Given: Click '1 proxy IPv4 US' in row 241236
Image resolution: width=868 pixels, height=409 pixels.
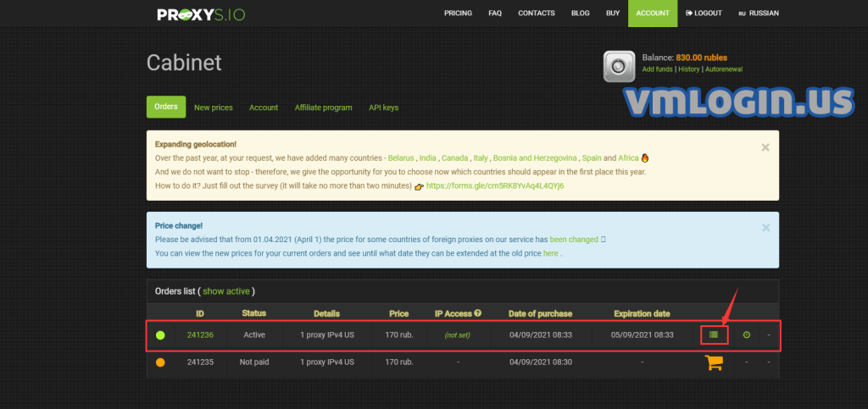Looking at the screenshot, I should (x=326, y=335).
